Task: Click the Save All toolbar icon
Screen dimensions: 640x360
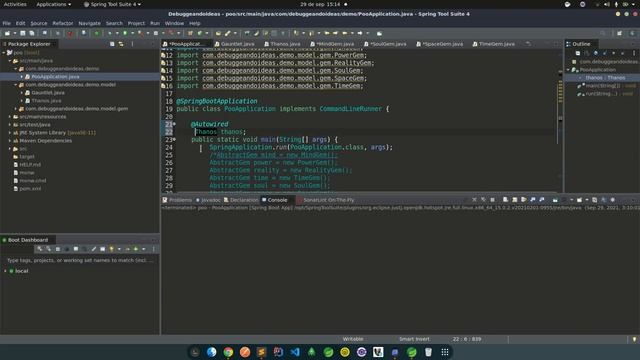Action: click(x=31, y=33)
